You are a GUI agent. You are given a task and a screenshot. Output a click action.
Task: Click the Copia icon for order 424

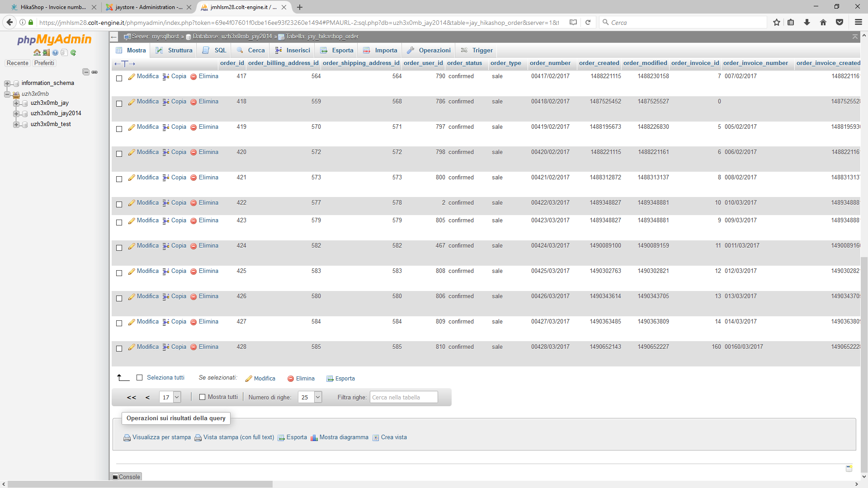pyautogui.click(x=166, y=246)
